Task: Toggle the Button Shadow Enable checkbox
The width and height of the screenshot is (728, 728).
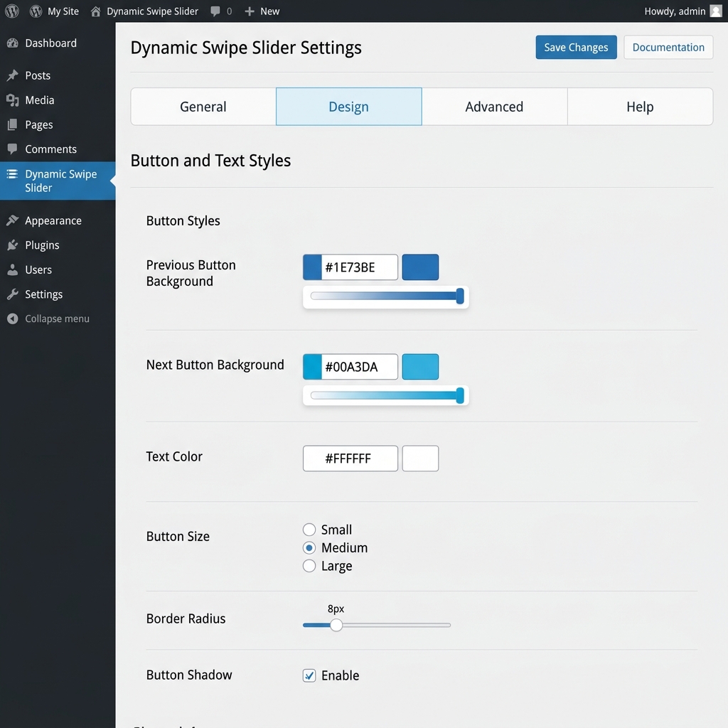Action: (x=309, y=675)
